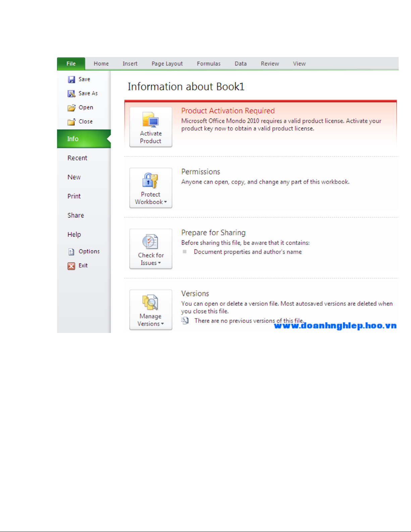The image size is (411, 532).
Task: Click the Exit label in sidebar
Action: [x=83, y=265]
